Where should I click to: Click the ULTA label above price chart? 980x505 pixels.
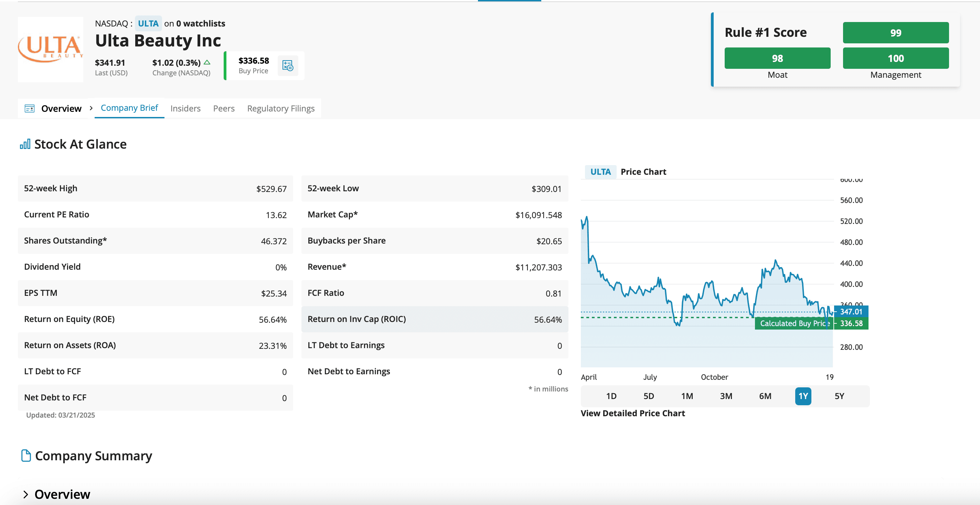[x=600, y=172]
